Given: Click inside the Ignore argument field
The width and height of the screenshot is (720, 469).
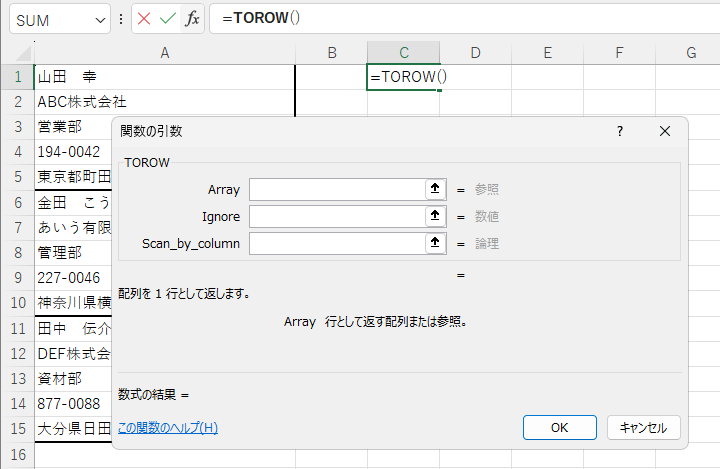Looking at the screenshot, I should 338,216.
